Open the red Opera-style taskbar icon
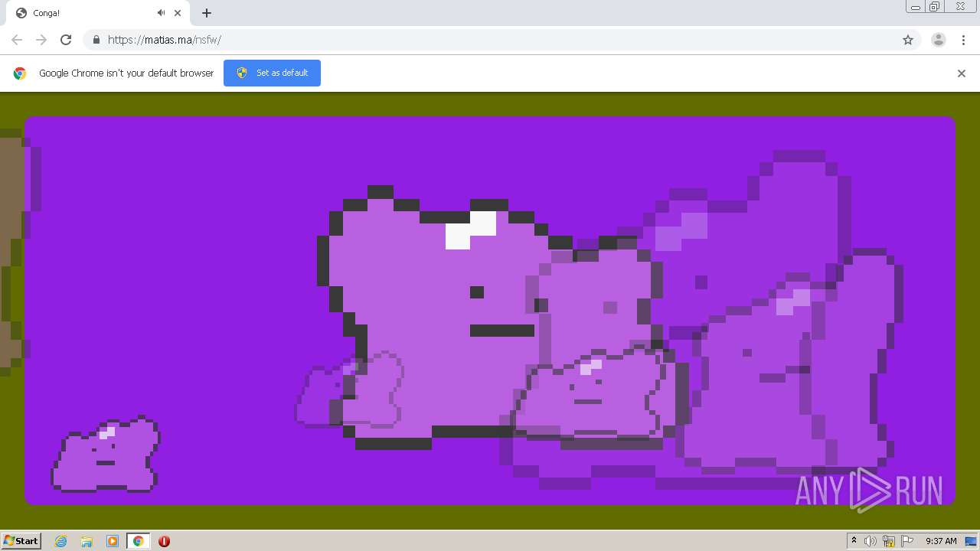The width and height of the screenshot is (980, 551). coord(164,541)
